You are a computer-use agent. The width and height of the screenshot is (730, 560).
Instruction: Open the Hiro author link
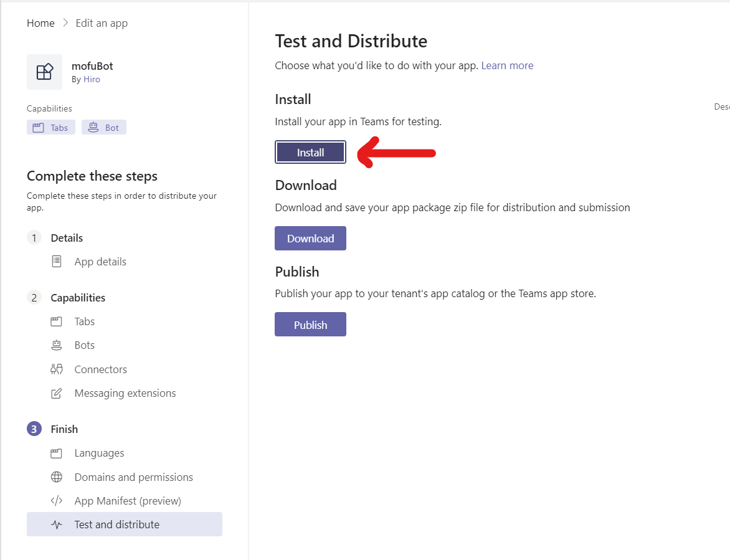click(x=92, y=79)
